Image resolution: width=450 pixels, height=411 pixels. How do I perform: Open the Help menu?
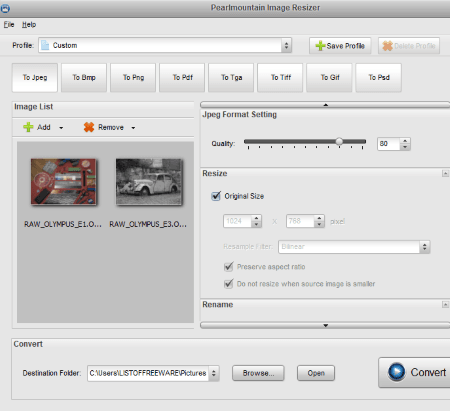[x=29, y=25]
